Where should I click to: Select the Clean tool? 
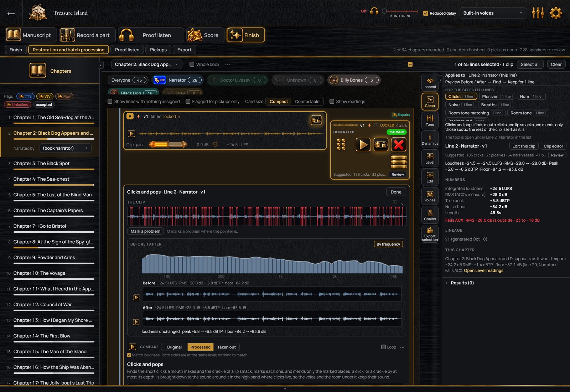point(430,102)
